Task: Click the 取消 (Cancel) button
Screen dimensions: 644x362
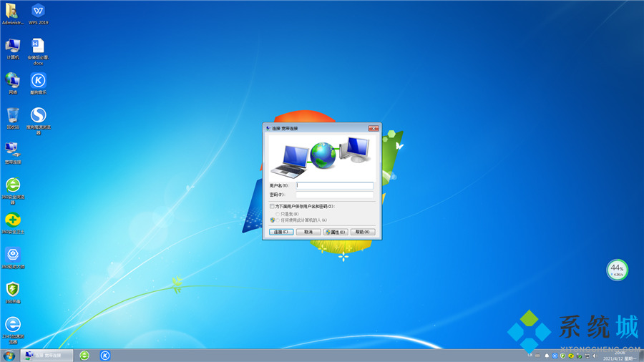Action: coord(308,232)
